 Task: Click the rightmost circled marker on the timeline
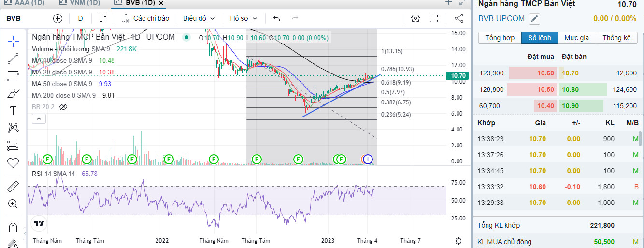coord(368,159)
